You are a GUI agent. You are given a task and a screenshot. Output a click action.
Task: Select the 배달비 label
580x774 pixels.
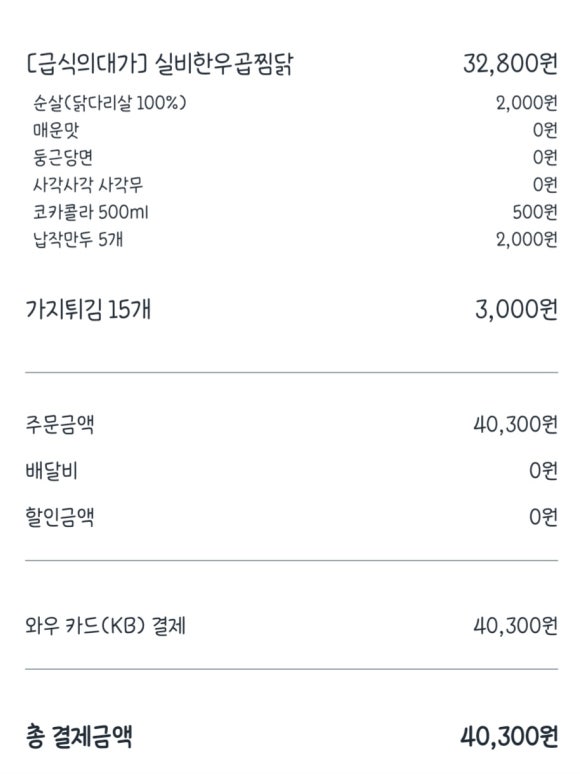[51, 471]
